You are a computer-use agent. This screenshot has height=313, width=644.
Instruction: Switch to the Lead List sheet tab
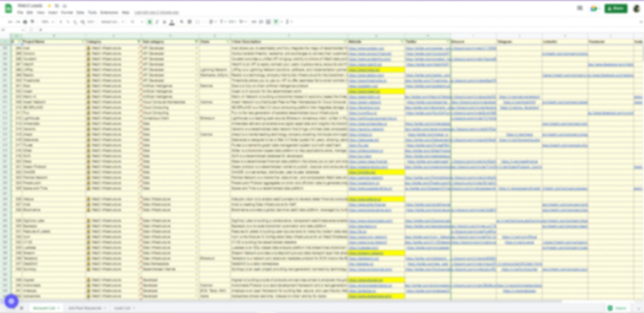(x=124, y=308)
